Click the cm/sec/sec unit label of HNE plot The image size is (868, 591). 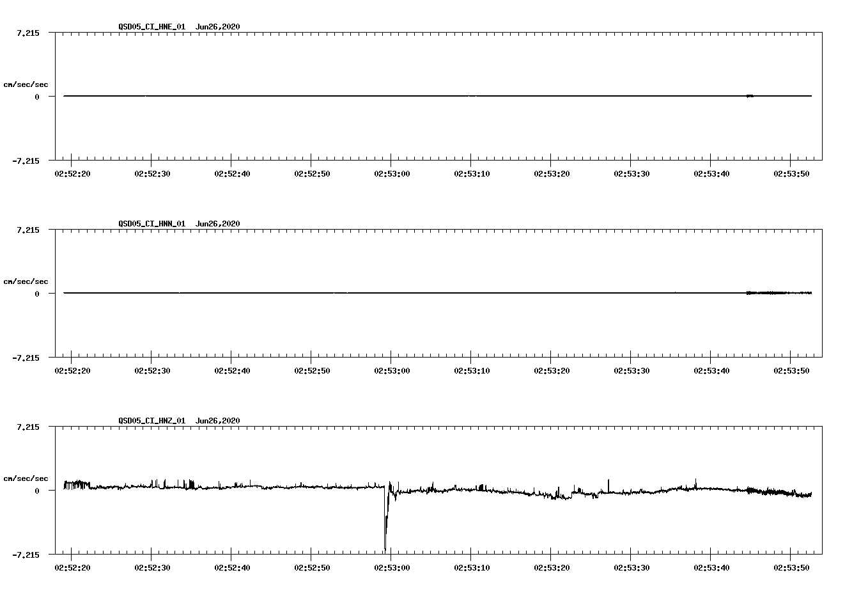point(26,84)
